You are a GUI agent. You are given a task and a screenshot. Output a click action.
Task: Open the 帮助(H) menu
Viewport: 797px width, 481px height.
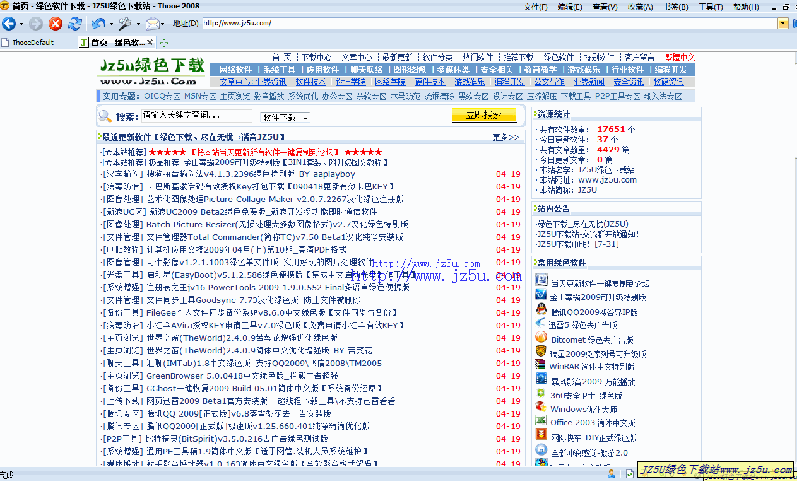pos(746,7)
